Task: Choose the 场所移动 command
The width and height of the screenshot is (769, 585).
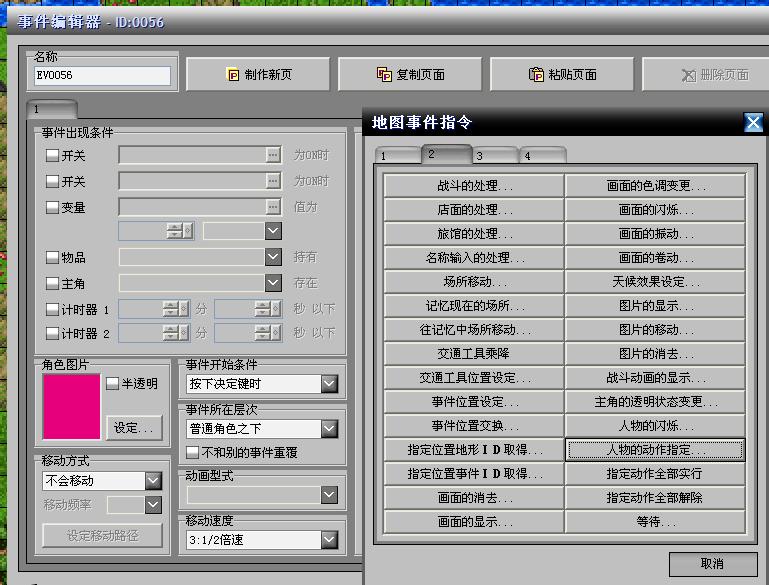Action: [474, 282]
